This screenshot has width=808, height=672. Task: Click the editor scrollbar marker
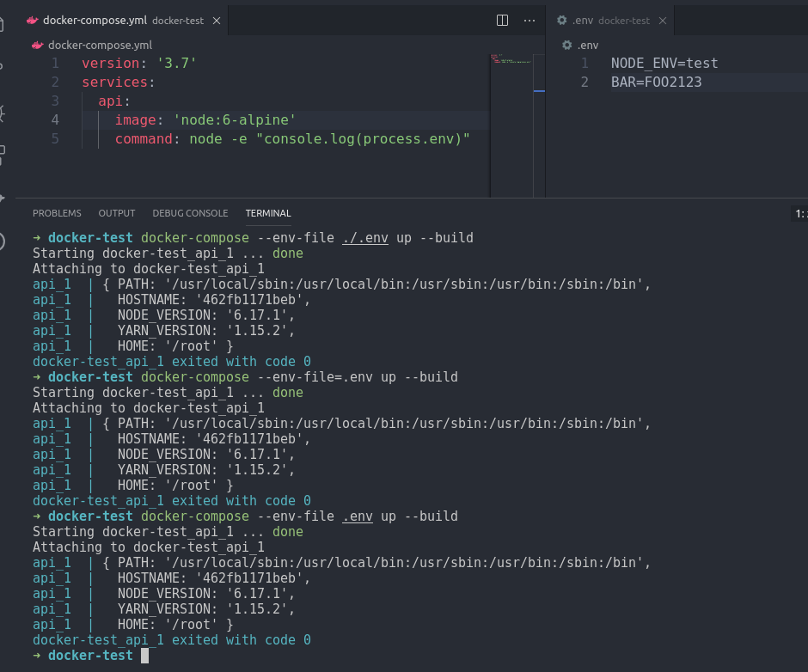[x=539, y=91]
